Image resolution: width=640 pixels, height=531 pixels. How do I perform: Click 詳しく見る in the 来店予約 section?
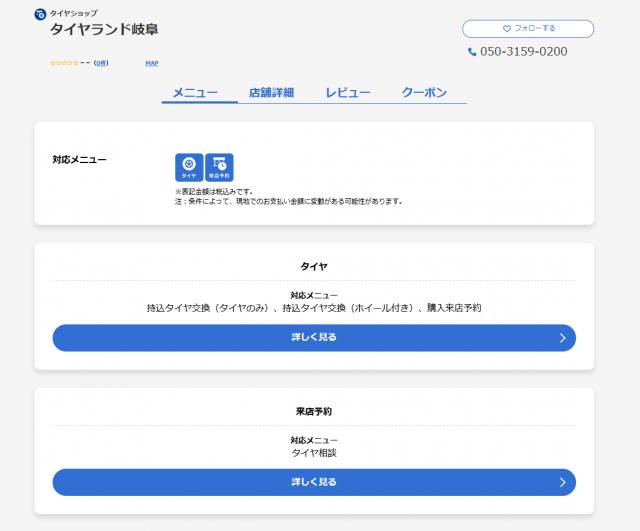(x=313, y=482)
